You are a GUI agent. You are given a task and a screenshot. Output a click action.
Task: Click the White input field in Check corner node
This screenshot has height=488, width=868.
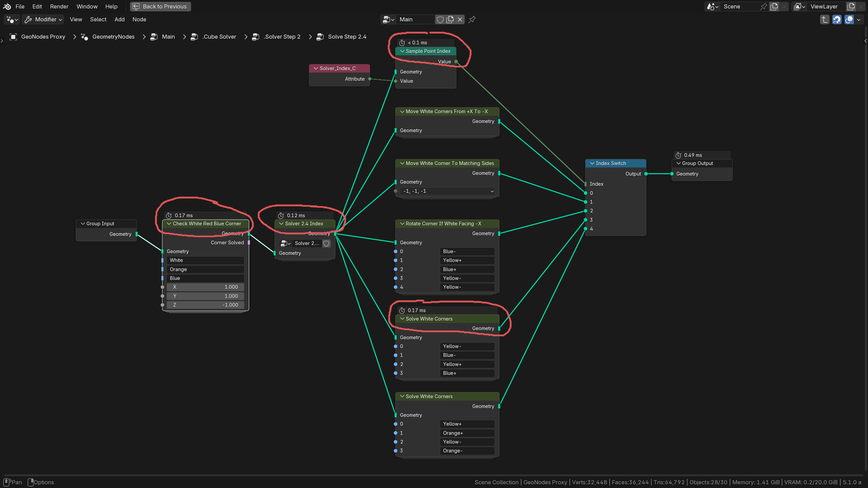(x=205, y=260)
